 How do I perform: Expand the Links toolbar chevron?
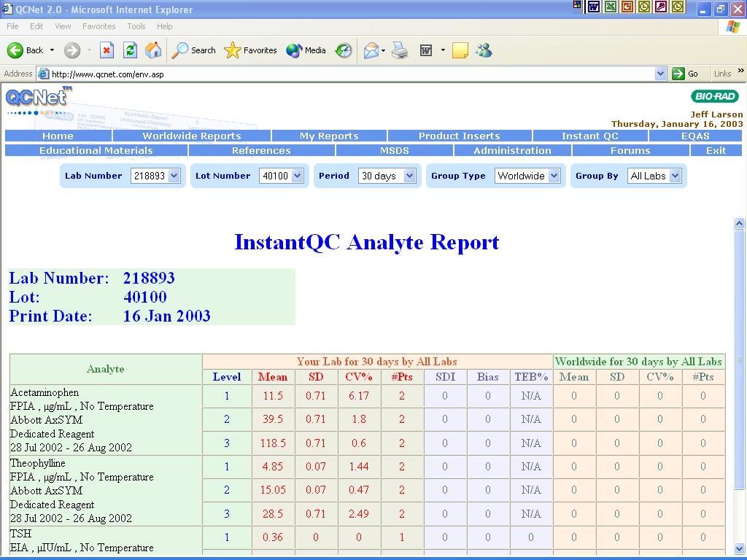pos(741,71)
